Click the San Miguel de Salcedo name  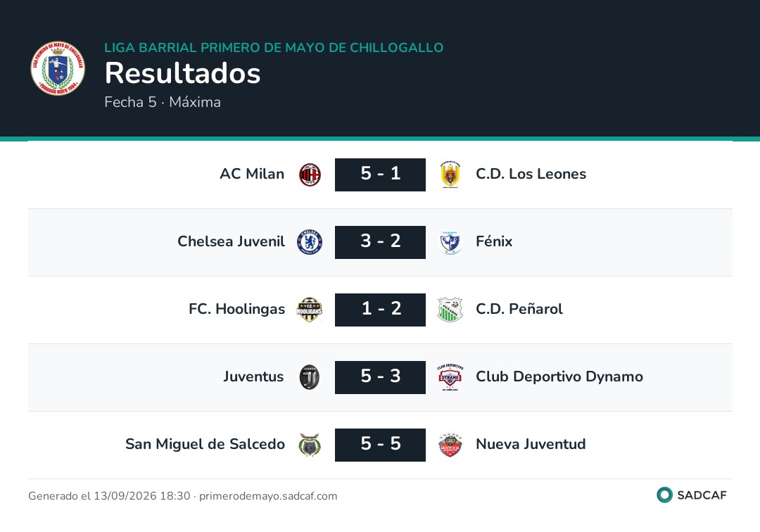pos(205,444)
